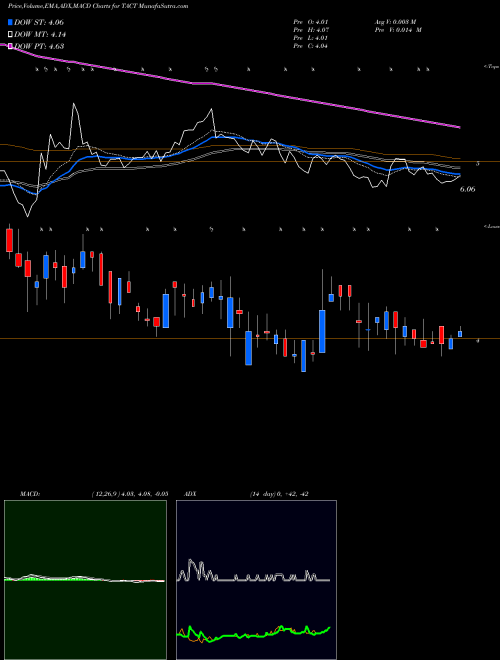500x660 pixels.
Task: Click the 'Pre H: 4.07' value
Action: (x=311, y=30)
